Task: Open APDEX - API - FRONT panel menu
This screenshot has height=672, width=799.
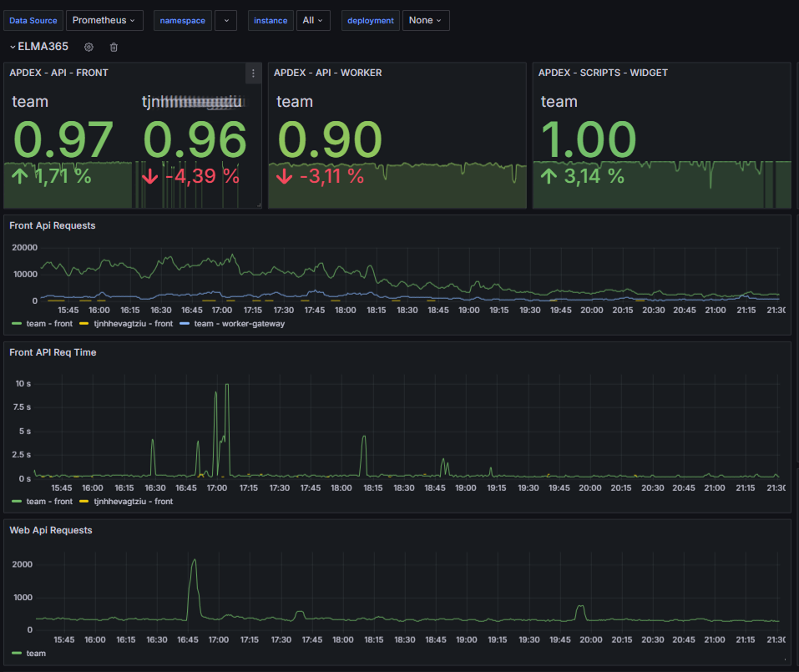Action: 253,73
